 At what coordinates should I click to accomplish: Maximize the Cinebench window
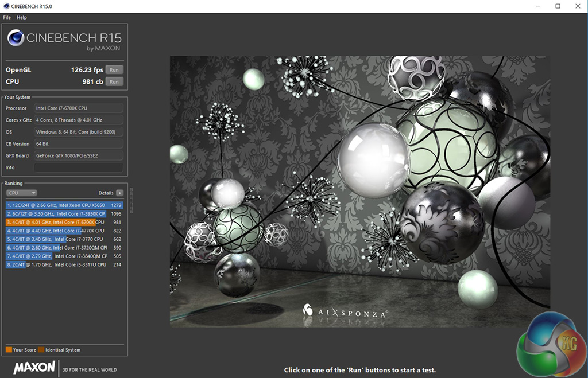click(558, 6)
